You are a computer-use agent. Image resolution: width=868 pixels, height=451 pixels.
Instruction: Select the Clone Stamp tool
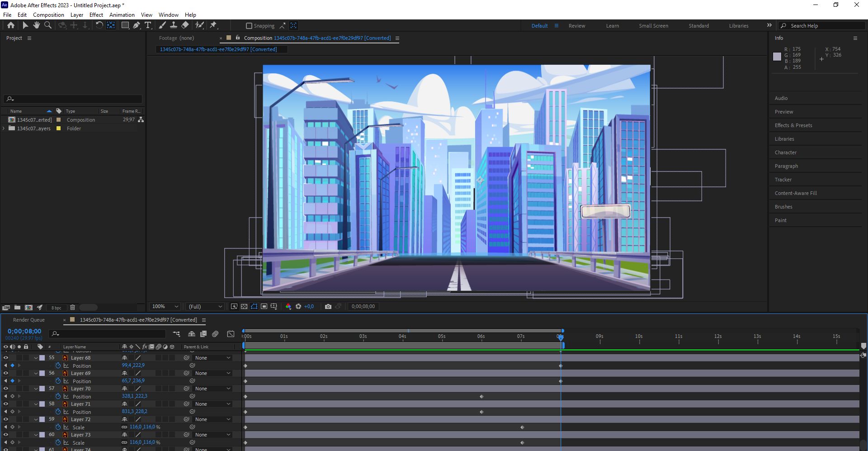point(173,25)
